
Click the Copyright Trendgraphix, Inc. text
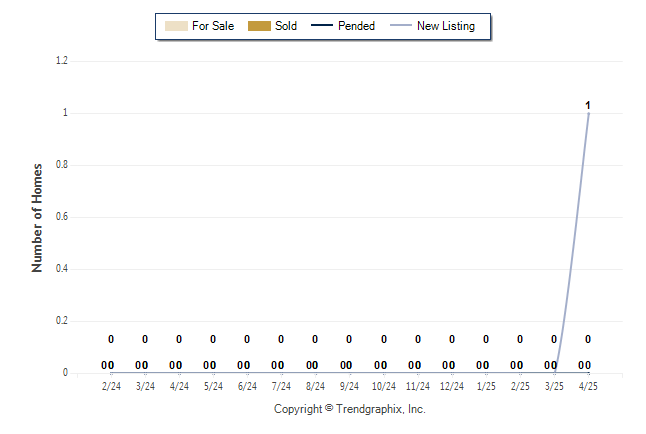350,409
